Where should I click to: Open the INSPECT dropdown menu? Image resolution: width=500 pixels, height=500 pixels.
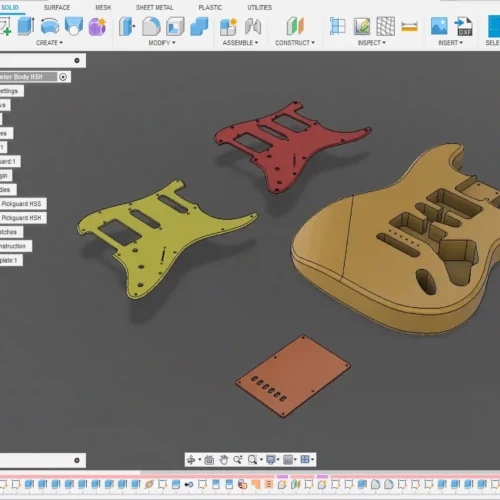(372, 43)
